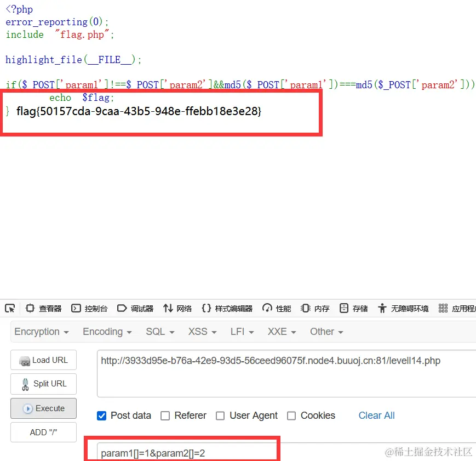Screen dimensions: 476x461
Task: Click into the URL input field
Action: pyautogui.click(x=286, y=373)
